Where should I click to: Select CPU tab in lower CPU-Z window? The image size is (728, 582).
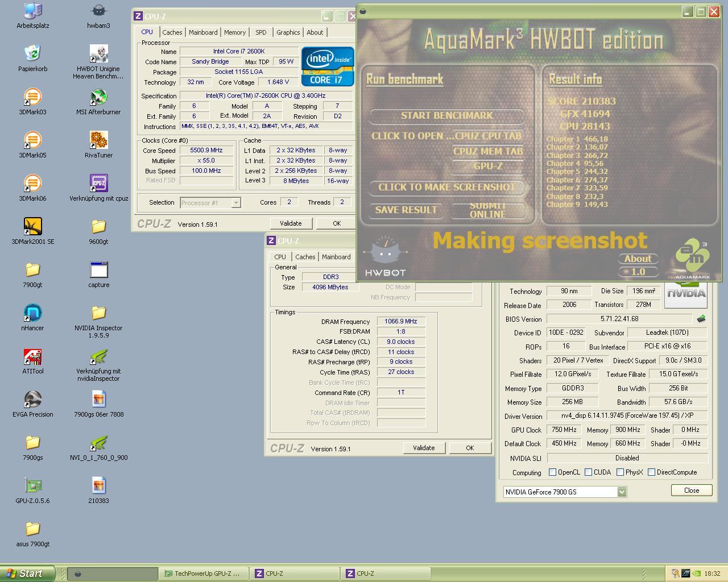coord(280,257)
